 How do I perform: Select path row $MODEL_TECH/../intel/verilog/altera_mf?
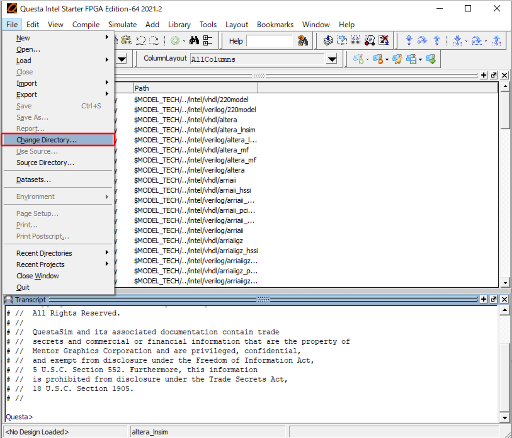195,160
